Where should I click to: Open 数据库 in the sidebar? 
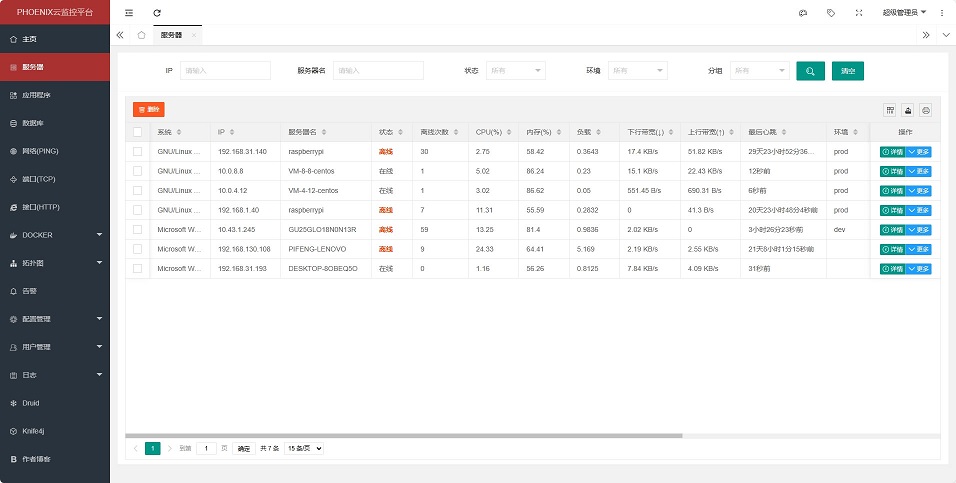(54, 123)
